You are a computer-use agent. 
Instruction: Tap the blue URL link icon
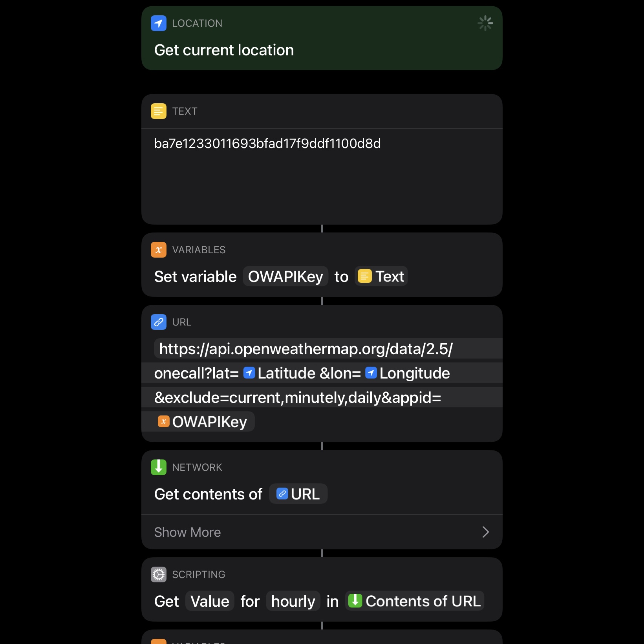click(x=159, y=322)
